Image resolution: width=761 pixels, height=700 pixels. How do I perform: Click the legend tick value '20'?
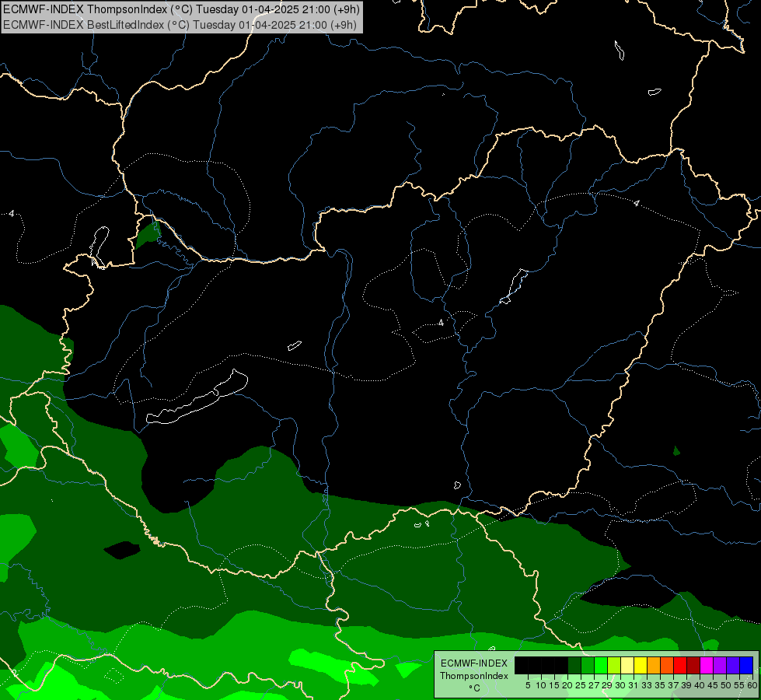click(x=567, y=685)
